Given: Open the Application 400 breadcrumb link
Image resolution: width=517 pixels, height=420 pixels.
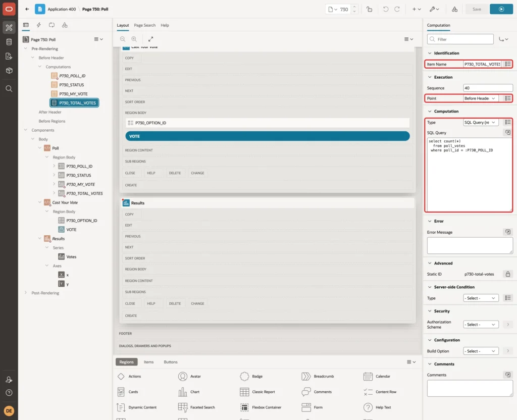Looking at the screenshot, I should click(x=62, y=9).
